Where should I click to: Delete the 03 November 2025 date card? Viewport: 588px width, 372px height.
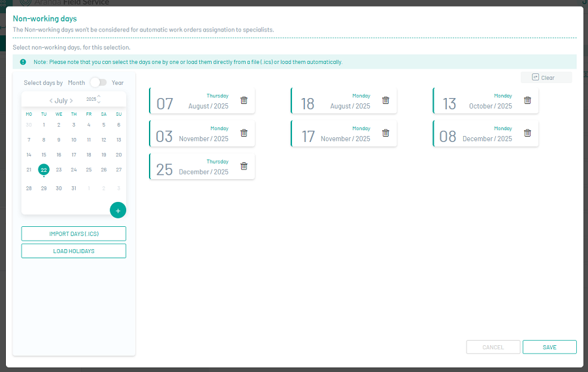point(244,133)
